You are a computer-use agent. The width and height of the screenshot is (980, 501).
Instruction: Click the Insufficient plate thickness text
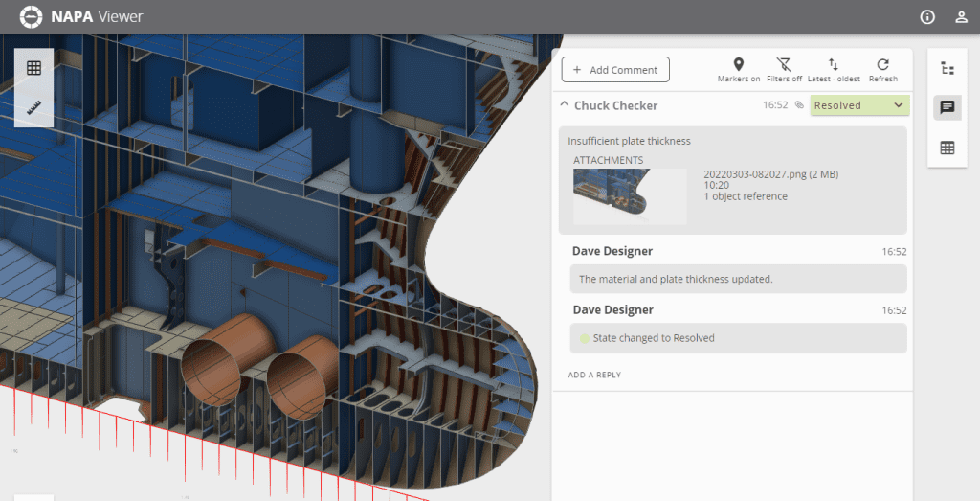coord(630,141)
